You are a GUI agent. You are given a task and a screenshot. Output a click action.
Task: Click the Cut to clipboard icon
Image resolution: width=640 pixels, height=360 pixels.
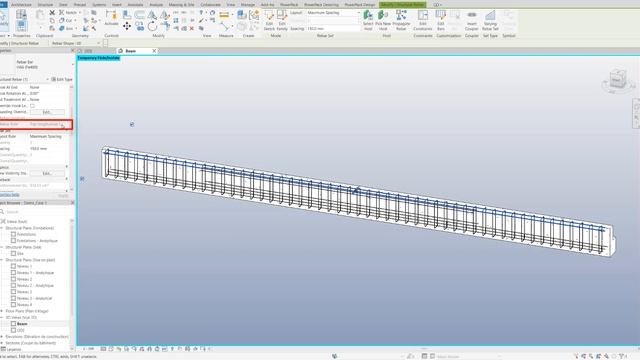point(52,13)
